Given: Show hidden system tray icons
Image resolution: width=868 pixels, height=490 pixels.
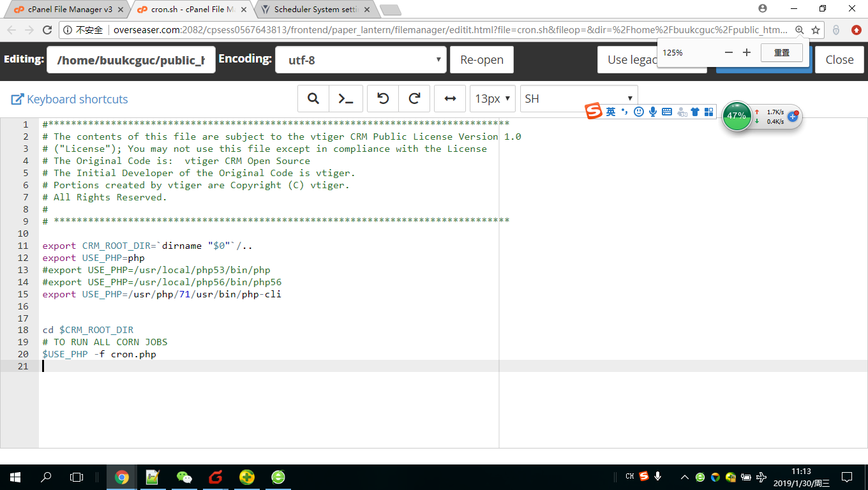Looking at the screenshot, I should coord(685,477).
